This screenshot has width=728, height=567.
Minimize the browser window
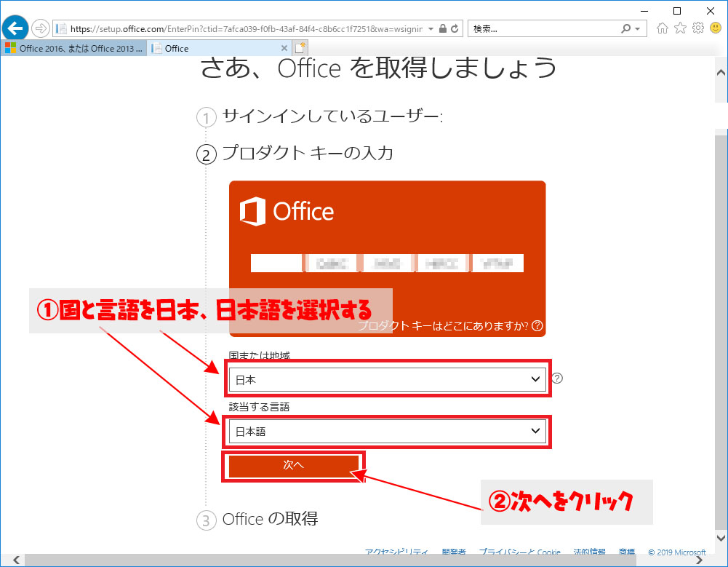pyautogui.click(x=644, y=11)
